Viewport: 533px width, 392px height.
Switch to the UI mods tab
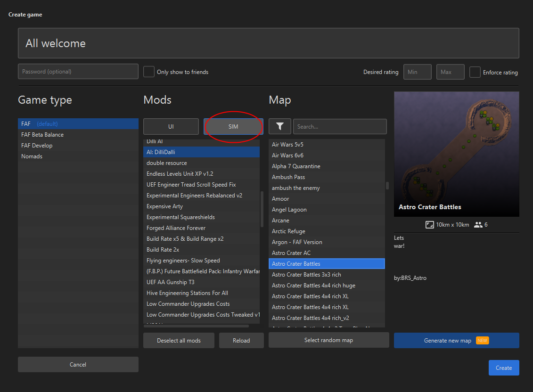pos(171,126)
